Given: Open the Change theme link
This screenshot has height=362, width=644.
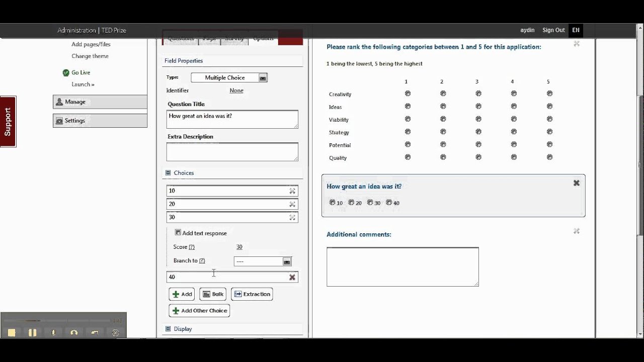Looking at the screenshot, I should click(x=90, y=56).
